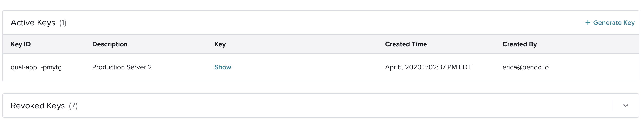The image size is (644, 127).
Task: Click the Key column header
Action: coord(220,44)
